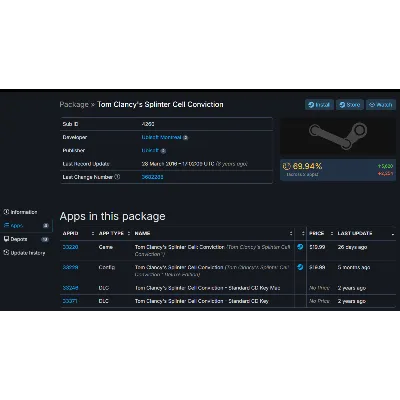Click the 'Config' app type cell
The image size is (400, 400).
pyautogui.click(x=107, y=267)
